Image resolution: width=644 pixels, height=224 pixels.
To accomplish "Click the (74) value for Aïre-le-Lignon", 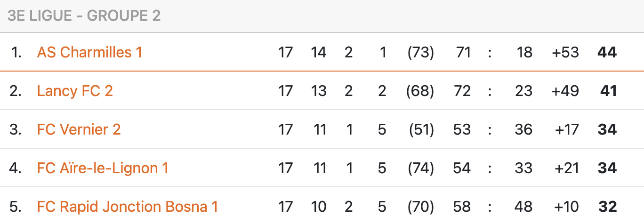I will pyautogui.click(x=420, y=168).
